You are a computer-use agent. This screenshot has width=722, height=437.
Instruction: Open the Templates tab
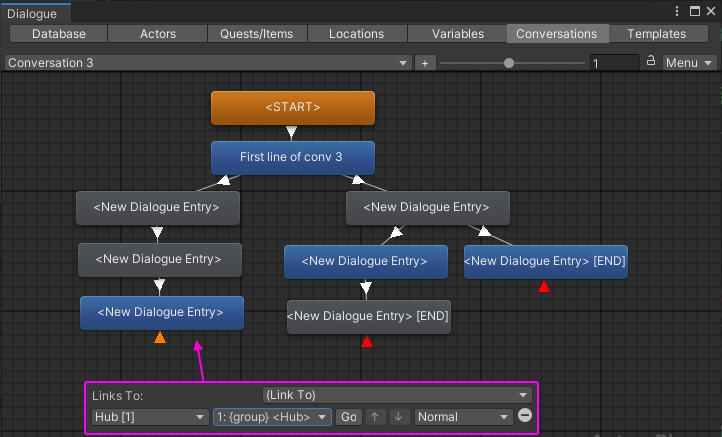(x=657, y=34)
